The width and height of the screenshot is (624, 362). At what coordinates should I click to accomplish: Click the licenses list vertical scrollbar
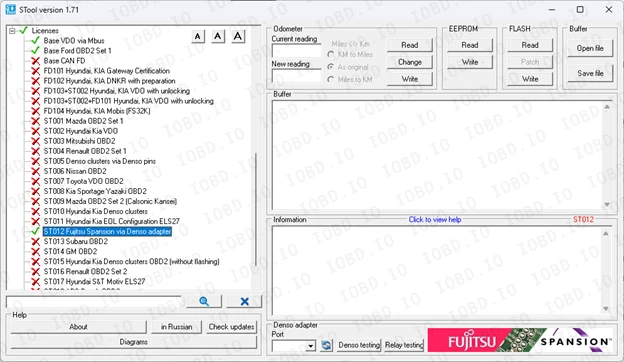click(255, 159)
